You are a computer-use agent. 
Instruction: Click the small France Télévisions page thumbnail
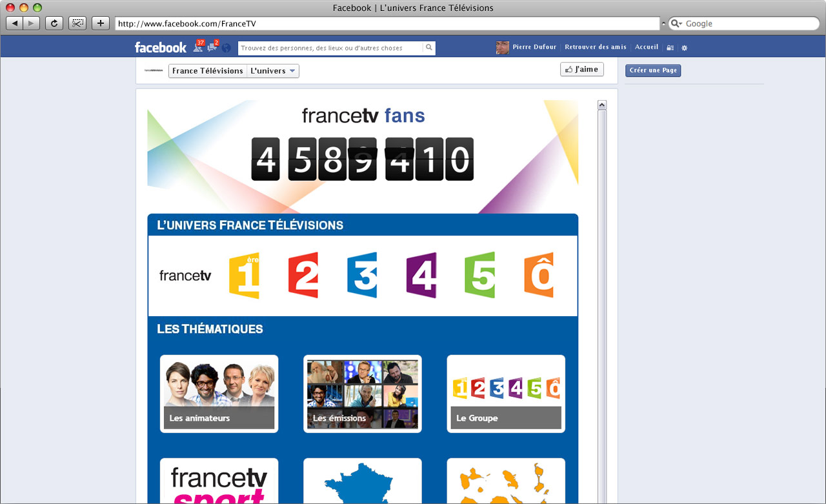pyautogui.click(x=154, y=70)
